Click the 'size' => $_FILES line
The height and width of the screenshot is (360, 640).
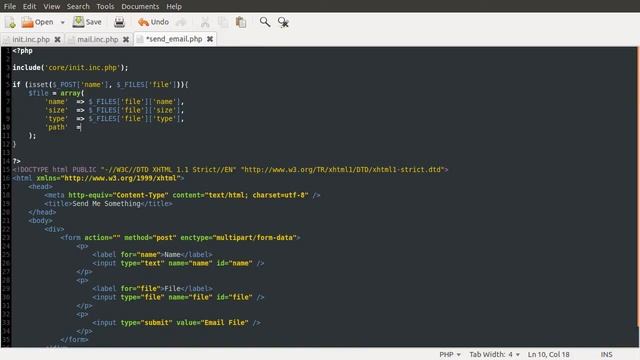(114, 110)
